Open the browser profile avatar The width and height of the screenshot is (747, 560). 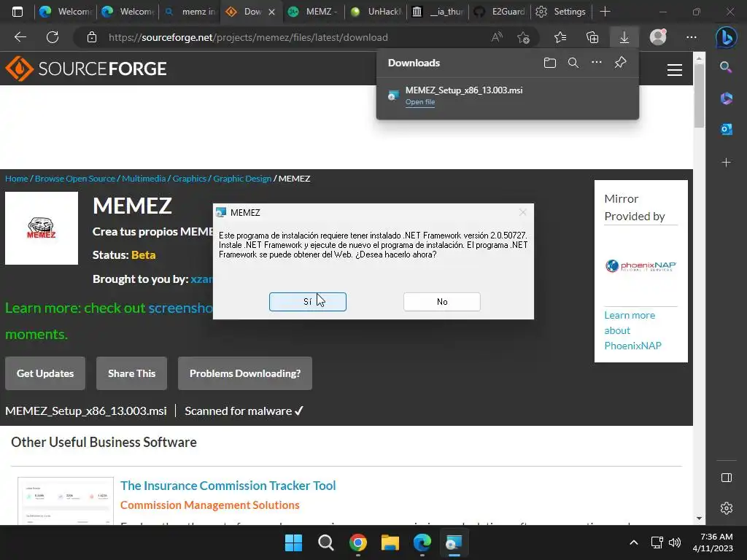pos(658,37)
